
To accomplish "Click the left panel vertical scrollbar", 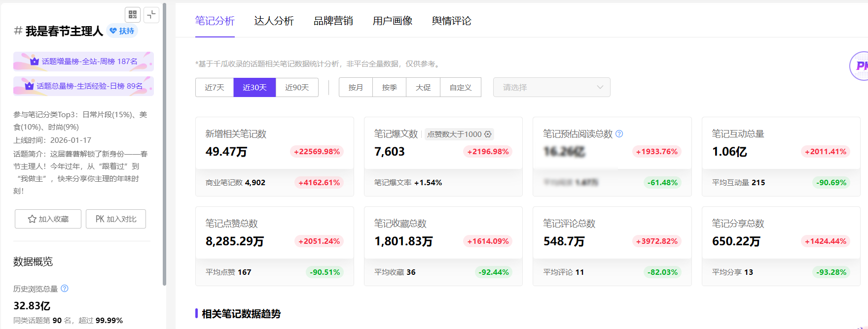I will [164, 148].
